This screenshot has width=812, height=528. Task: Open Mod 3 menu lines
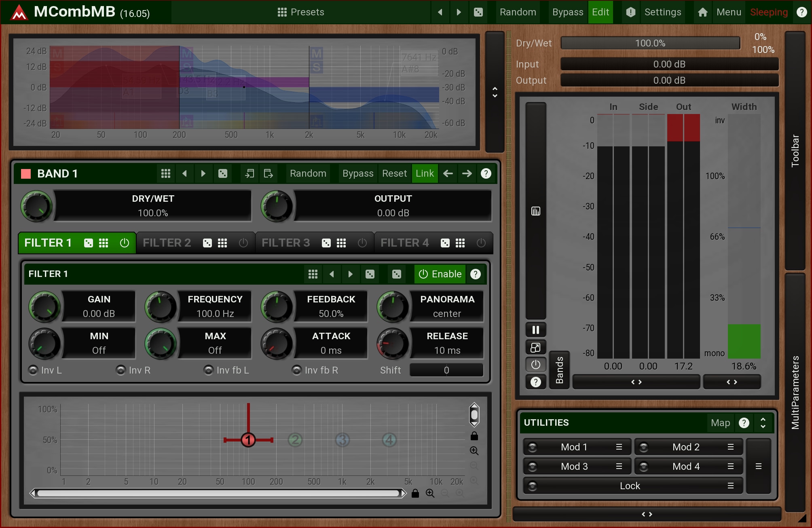(x=619, y=467)
